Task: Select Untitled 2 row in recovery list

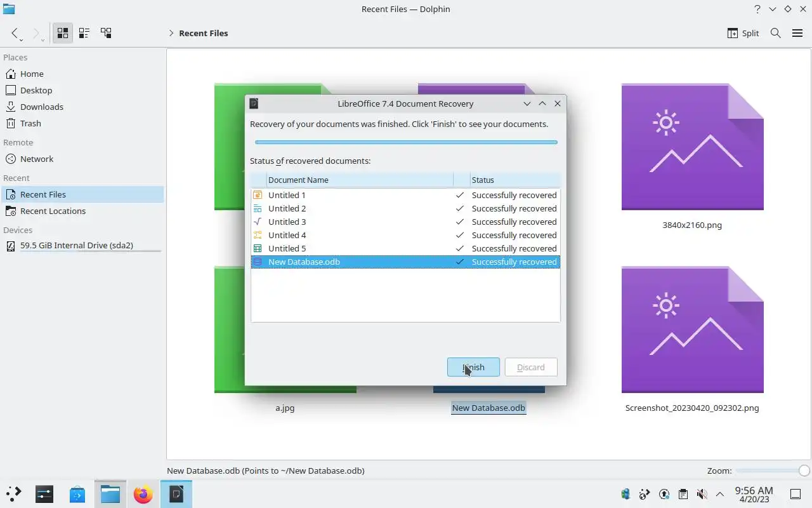Action: [x=405, y=208]
